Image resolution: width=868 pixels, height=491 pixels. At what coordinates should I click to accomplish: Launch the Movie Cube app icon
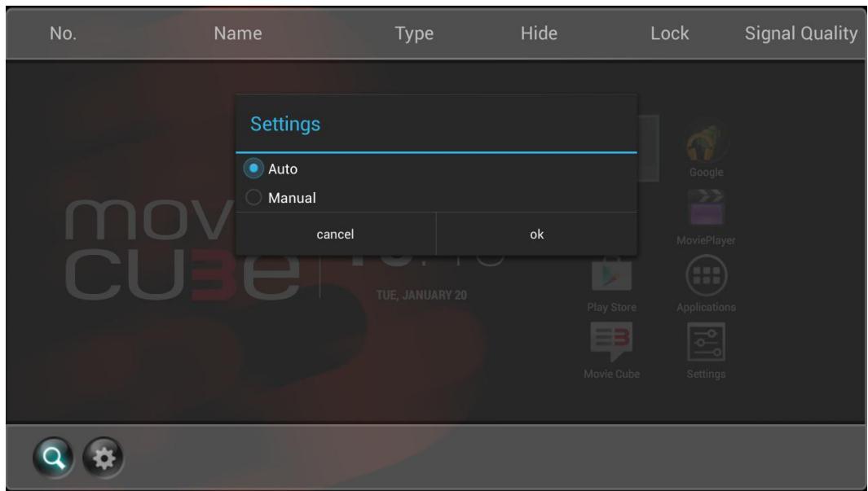pyautogui.click(x=612, y=342)
